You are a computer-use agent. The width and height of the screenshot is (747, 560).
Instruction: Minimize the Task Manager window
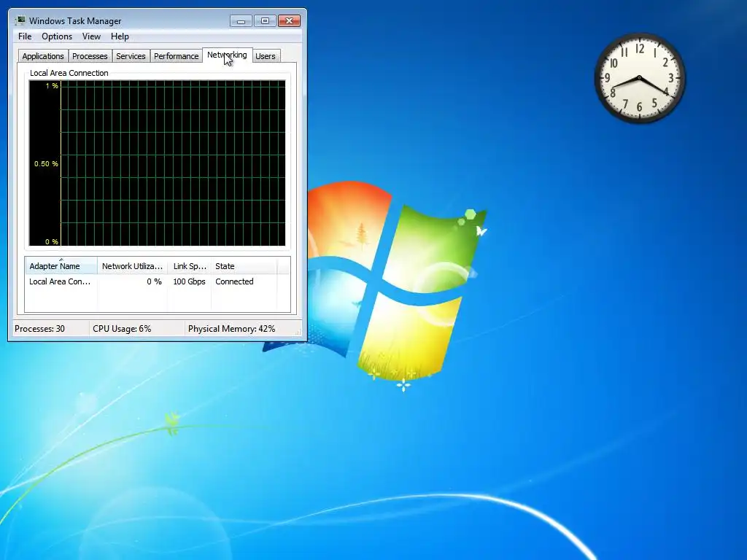241,21
